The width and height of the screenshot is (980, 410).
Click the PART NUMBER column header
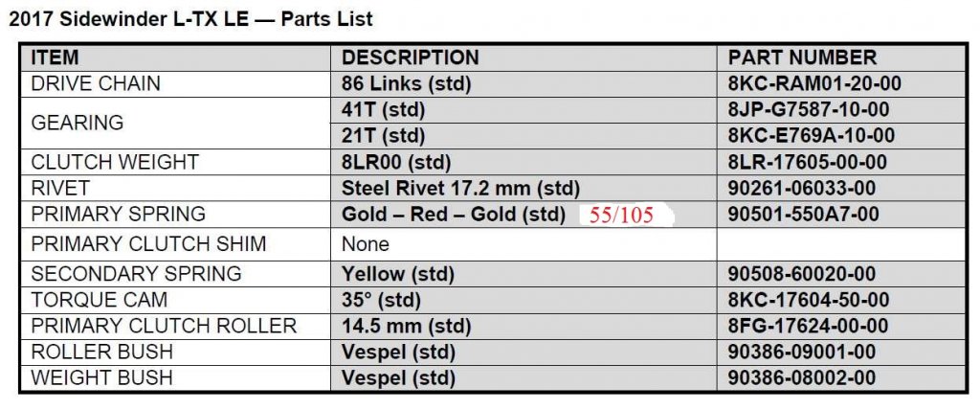tap(802, 57)
